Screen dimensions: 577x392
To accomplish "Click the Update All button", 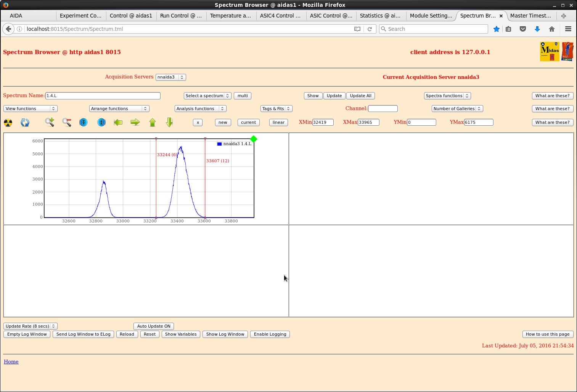I will pyautogui.click(x=361, y=96).
